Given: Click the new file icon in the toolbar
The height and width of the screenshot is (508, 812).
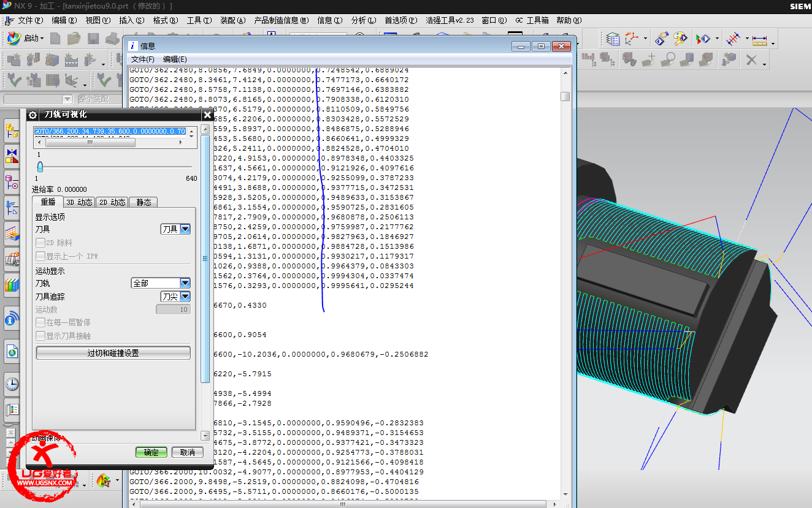Looking at the screenshot, I should [56, 39].
